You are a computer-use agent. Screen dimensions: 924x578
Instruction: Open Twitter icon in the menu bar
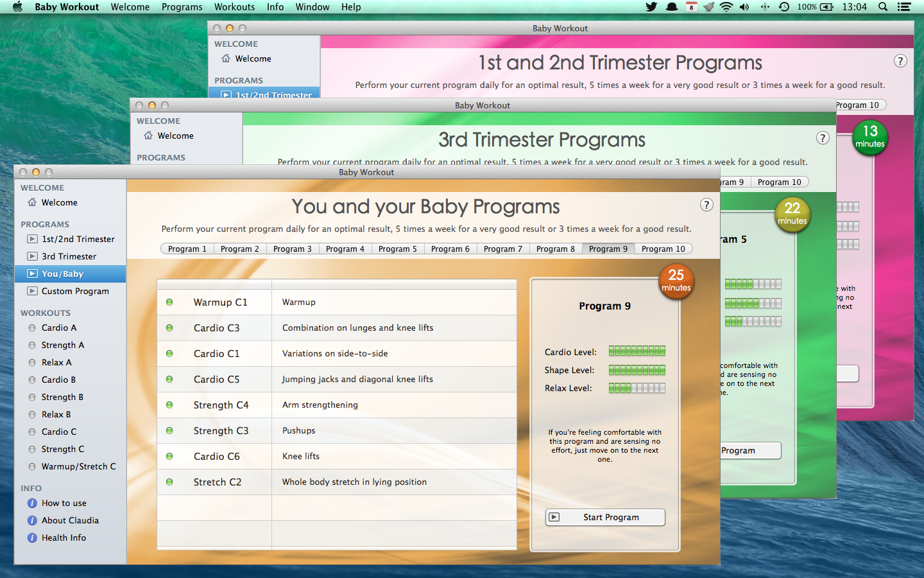(651, 7)
